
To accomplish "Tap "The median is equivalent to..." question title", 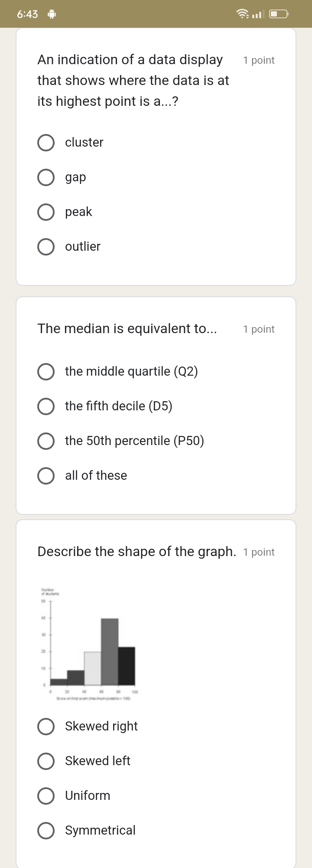I will 127,329.
